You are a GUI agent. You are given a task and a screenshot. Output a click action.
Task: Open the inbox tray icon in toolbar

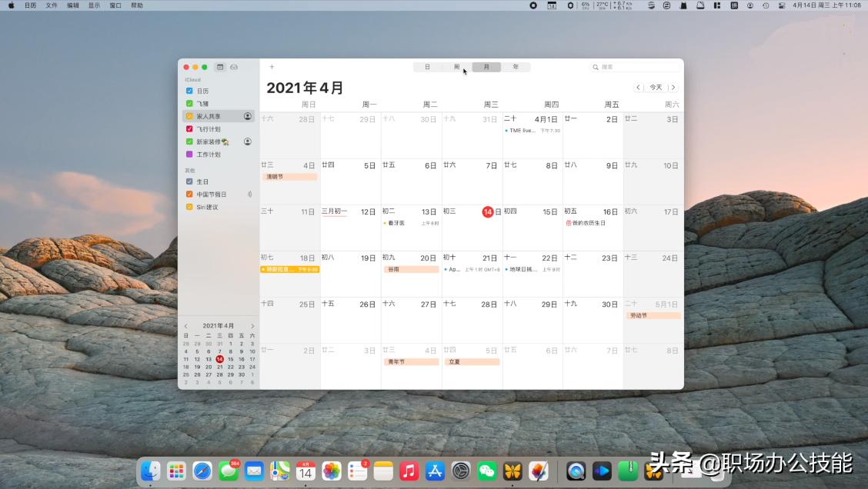point(234,67)
